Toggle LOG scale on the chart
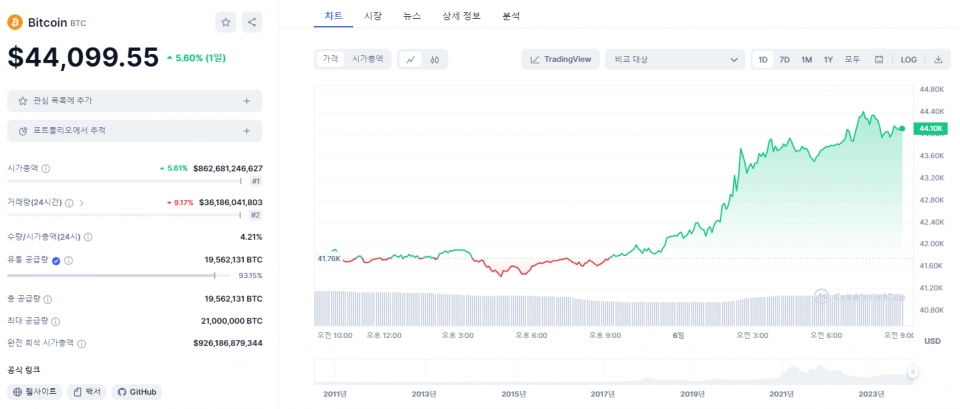Image resolution: width=960 pixels, height=409 pixels. pyautogui.click(x=908, y=60)
